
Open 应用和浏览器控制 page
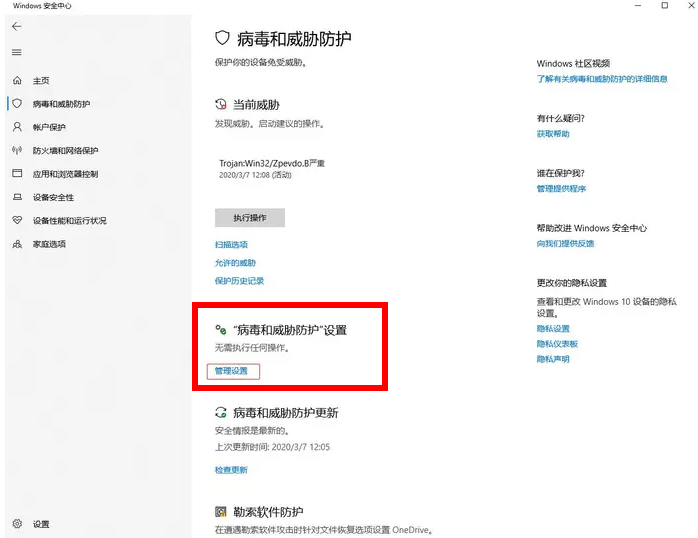tap(65, 174)
